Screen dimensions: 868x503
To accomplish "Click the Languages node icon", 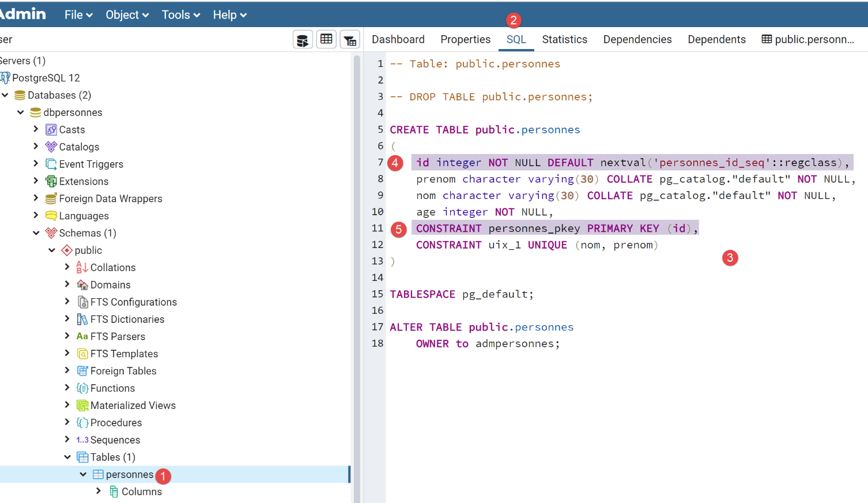I will [51, 216].
